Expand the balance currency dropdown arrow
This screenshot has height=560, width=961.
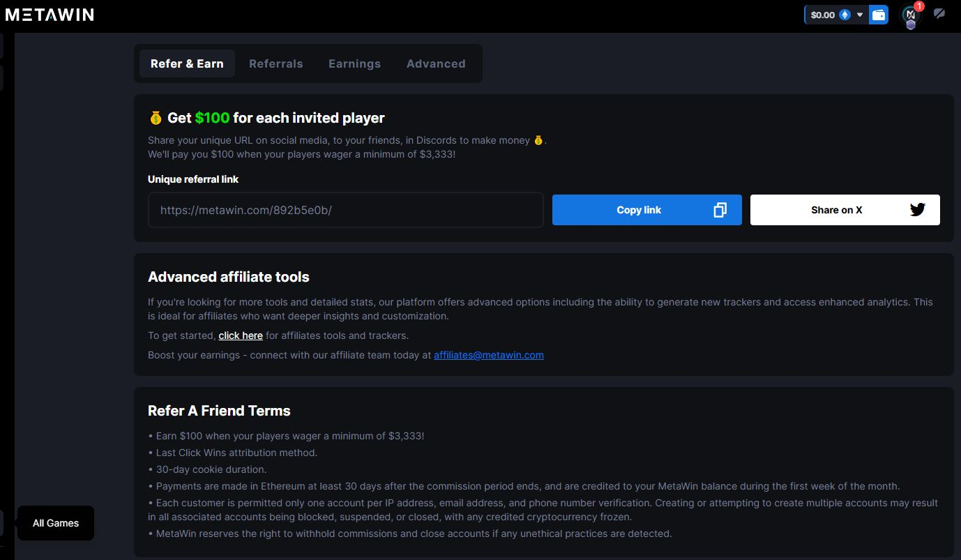[x=860, y=15]
